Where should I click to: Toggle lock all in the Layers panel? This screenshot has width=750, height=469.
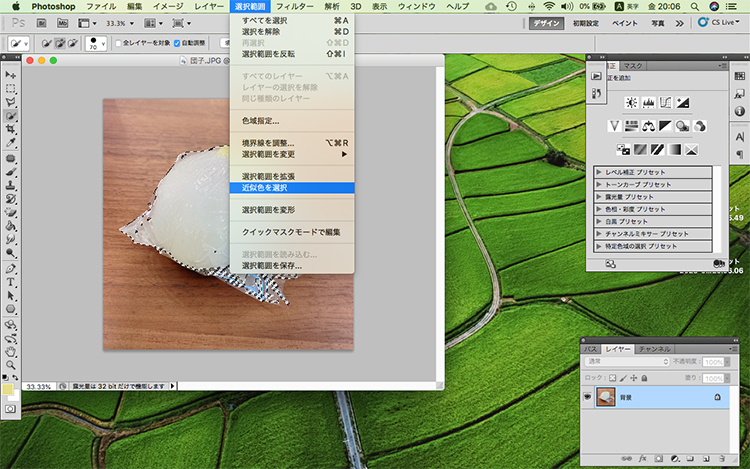(644, 378)
